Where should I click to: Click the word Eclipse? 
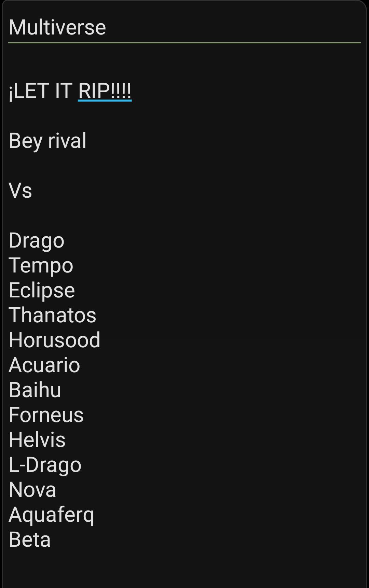click(x=42, y=290)
